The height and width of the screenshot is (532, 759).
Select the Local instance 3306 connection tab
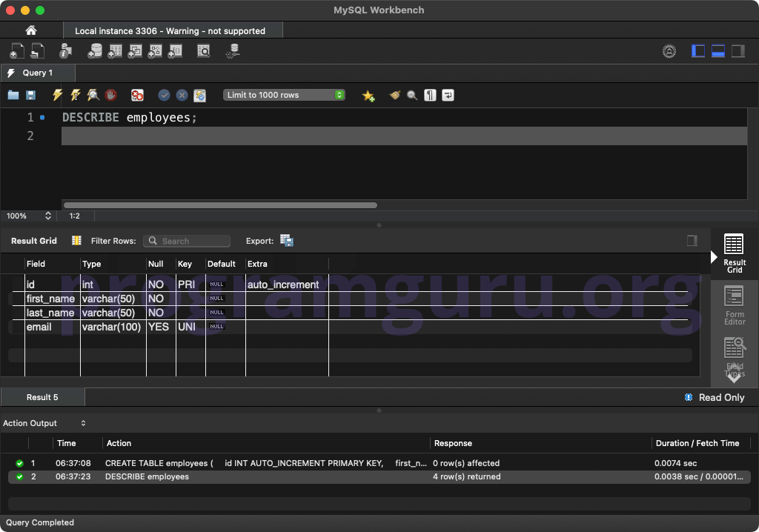(x=173, y=30)
